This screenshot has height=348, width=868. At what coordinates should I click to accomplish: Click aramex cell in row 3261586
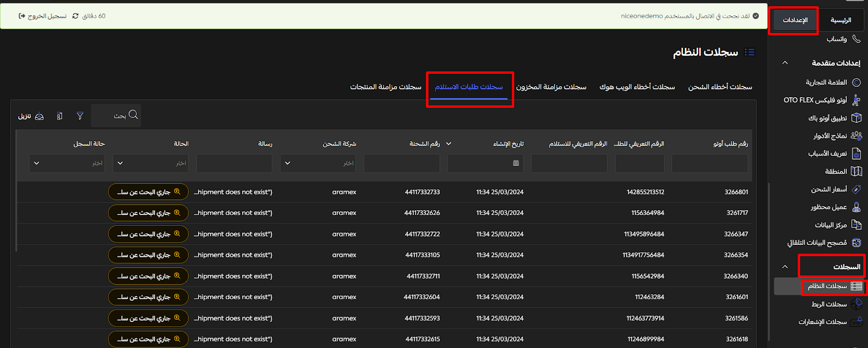pos(344,318)
